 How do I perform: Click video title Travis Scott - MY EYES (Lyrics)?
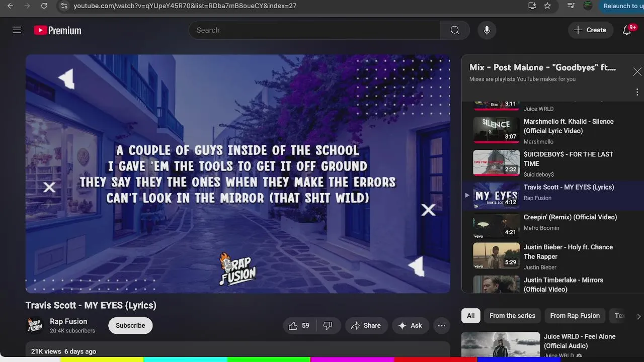click(91, 305)
